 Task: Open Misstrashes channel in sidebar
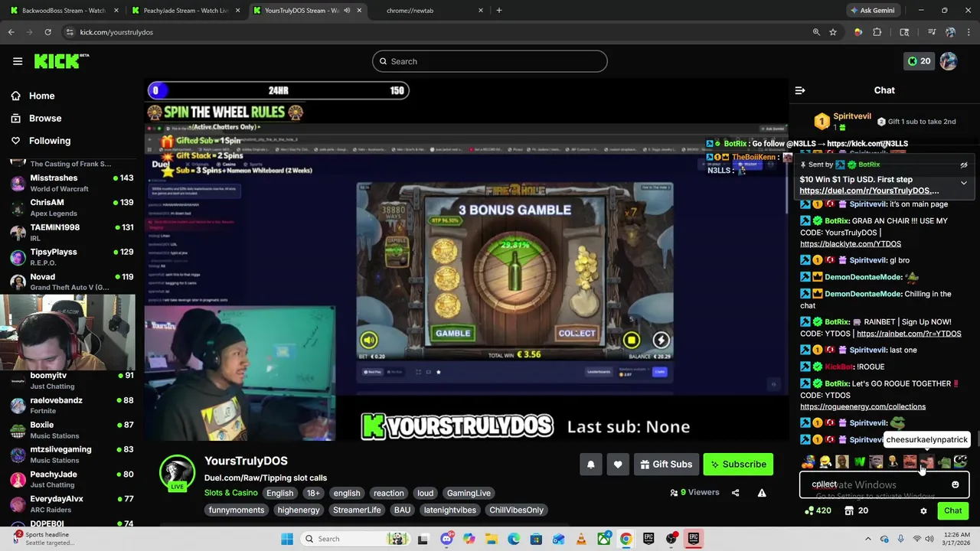pyautogui.click(x=70, y=183)
